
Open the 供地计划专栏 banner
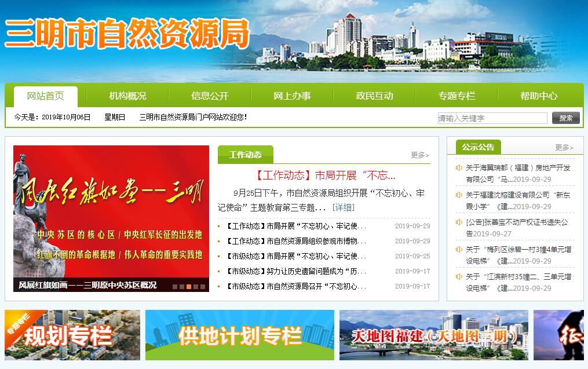pyautogui.click(x=239, y=335)
